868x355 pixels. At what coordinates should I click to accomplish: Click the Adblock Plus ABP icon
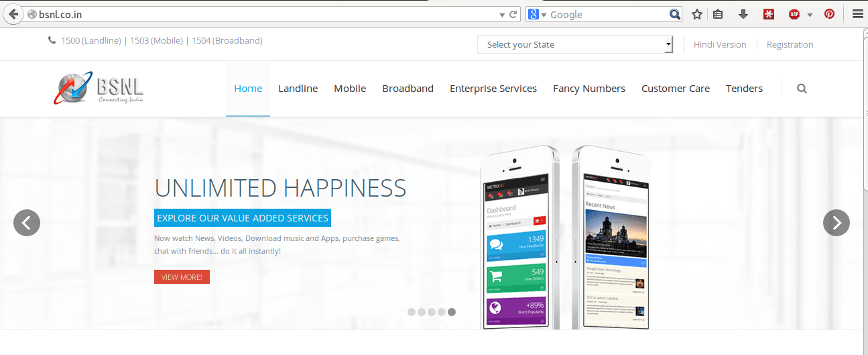pyautogui.click(x=794, y=14)
